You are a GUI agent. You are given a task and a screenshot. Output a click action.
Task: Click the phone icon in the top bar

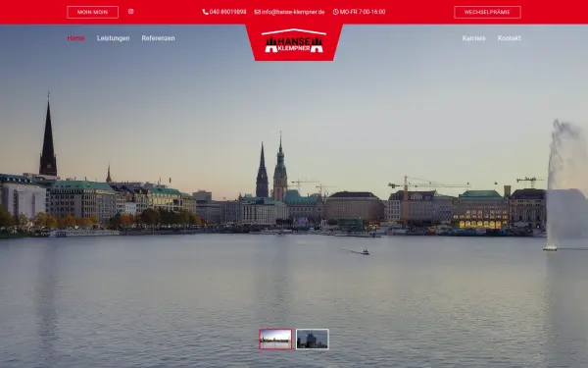point(205,12)
